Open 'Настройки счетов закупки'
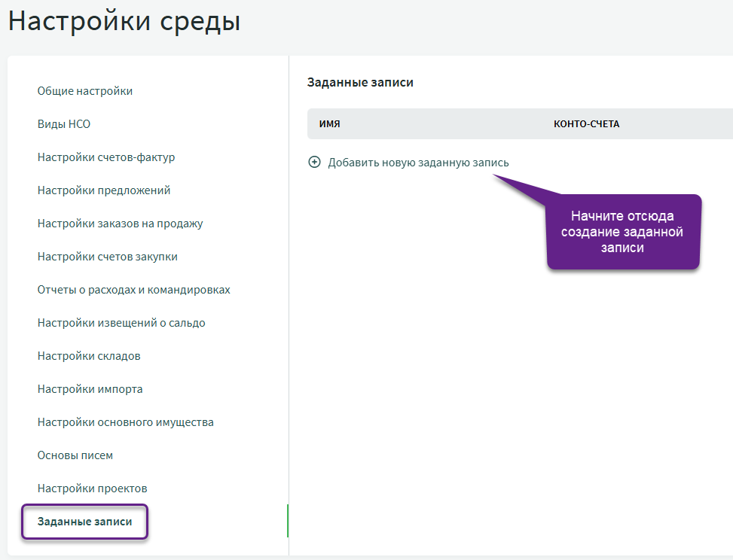 pyautogui.click(x=108, y=257)
